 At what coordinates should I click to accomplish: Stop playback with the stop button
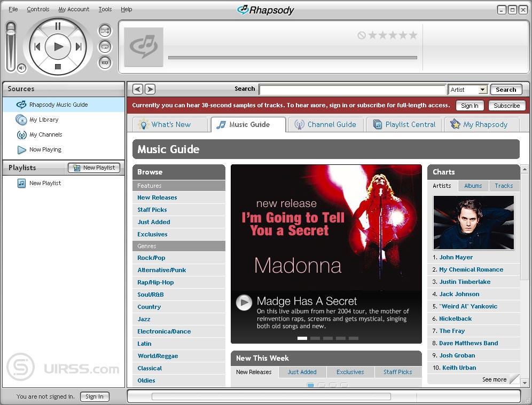58,67
